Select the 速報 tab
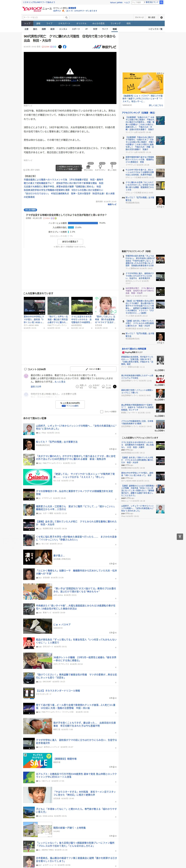Viewport: 186px width, 868px height. [x=38, y=24]
